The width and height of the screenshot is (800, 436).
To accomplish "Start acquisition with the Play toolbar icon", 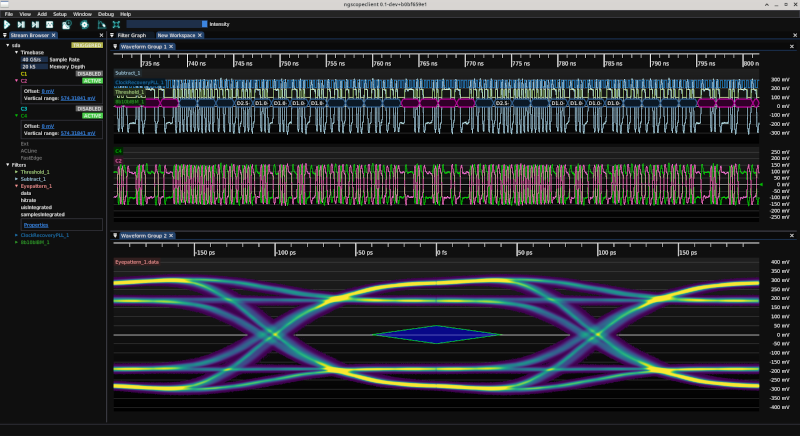I will [x=7, y=24].
